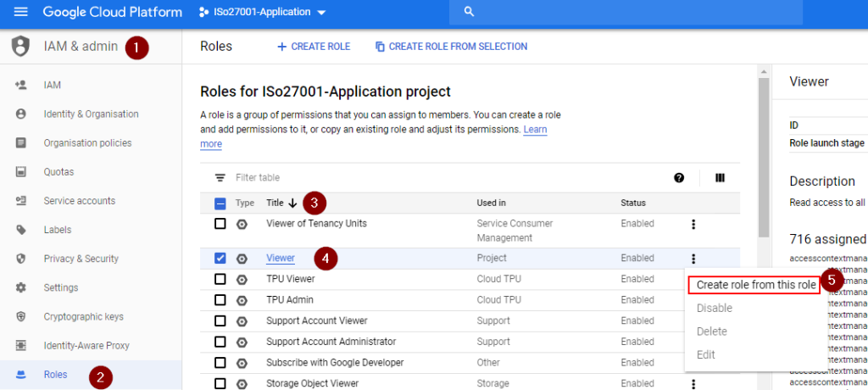Viewport: 868px width, 390px height.
Task: Click the Roles hat icon
Action: pyautogui.click(x=21, y=375)
